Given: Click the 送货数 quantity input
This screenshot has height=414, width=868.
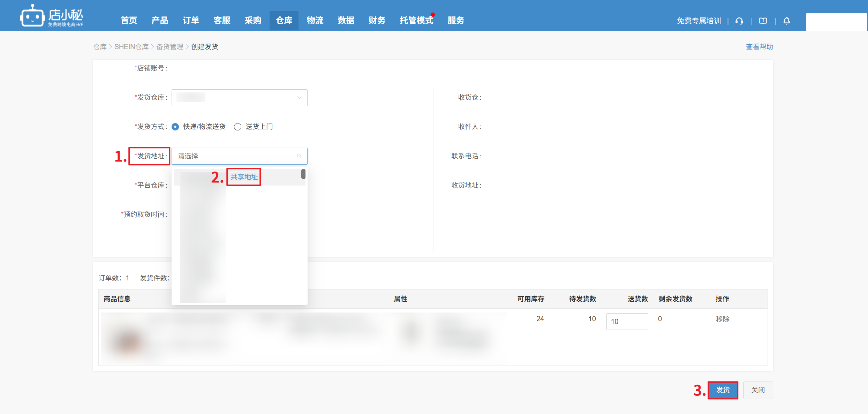Looking at the screenshot, I should 627,321.
